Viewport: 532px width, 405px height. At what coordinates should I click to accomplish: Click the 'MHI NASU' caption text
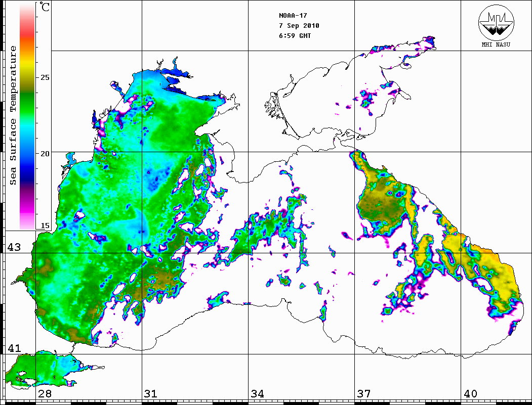(x=496, y=44)
